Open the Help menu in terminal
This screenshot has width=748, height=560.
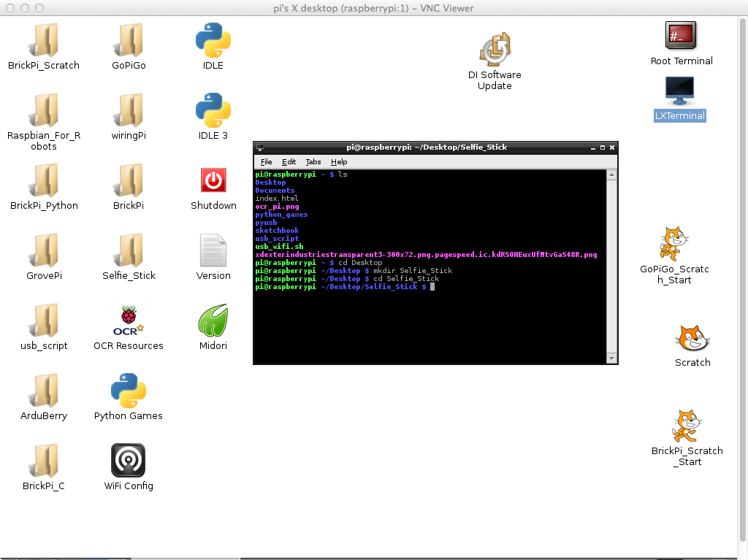click(x=339, y=161)
